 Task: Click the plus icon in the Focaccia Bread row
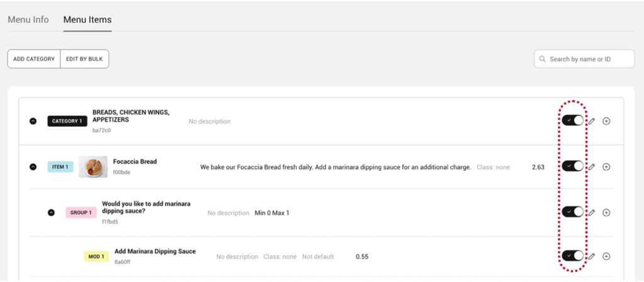click(x=606, y=167)
